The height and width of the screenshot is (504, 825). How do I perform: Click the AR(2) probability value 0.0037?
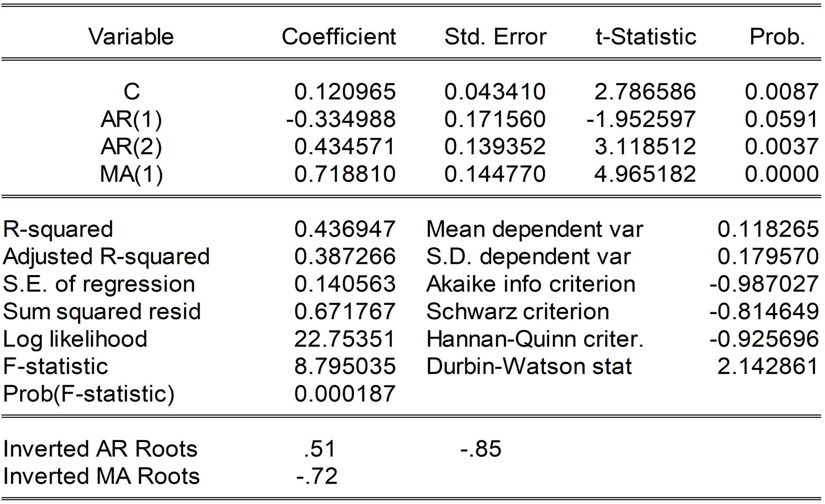(x=782, y=146)
